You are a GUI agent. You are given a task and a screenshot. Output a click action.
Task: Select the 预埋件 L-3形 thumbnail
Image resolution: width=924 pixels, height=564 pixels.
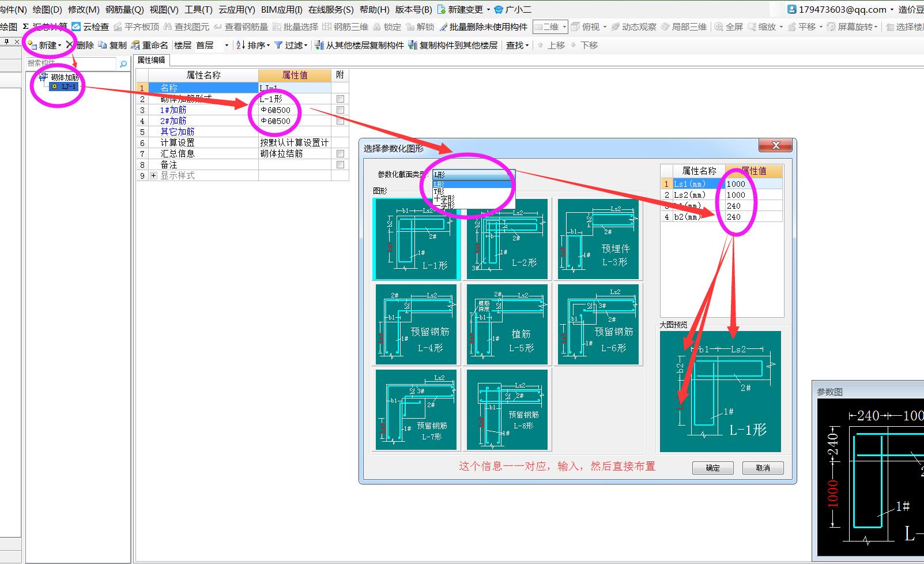(598, 239)
